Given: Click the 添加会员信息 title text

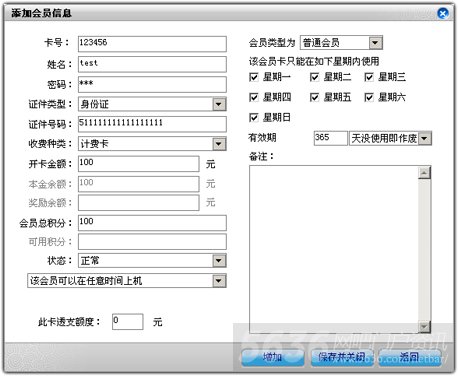Looking at the screenshot, I should (41, 13).
